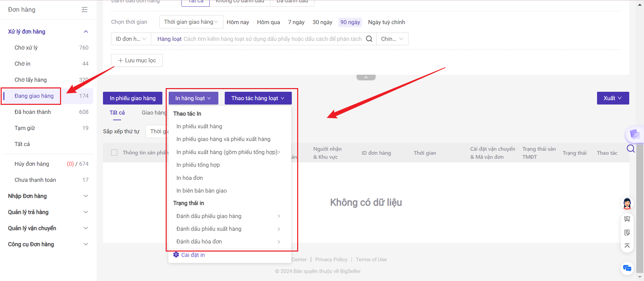Open the feedback note-edit icon

pos(627,232)
